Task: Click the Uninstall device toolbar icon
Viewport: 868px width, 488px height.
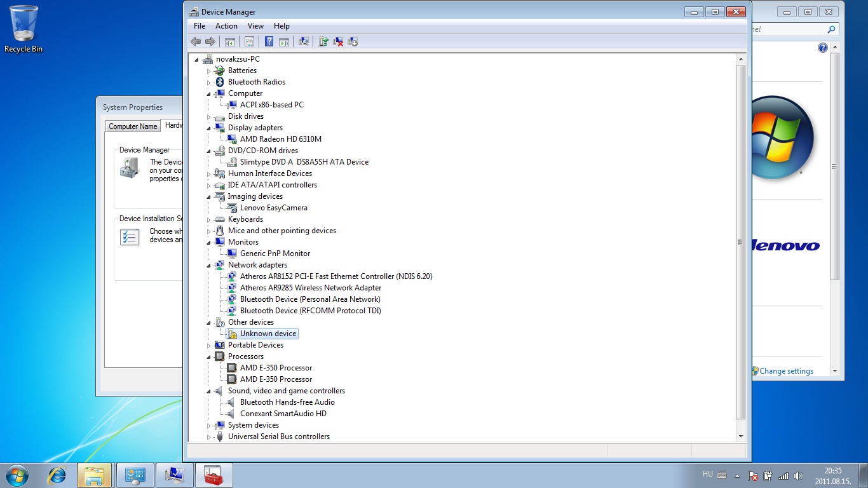Action: tap(338, 42)
